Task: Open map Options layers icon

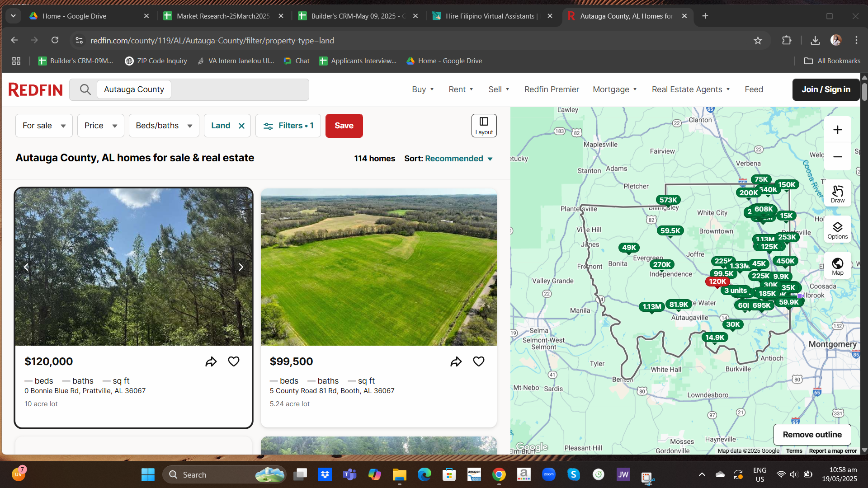Action: 837,230
